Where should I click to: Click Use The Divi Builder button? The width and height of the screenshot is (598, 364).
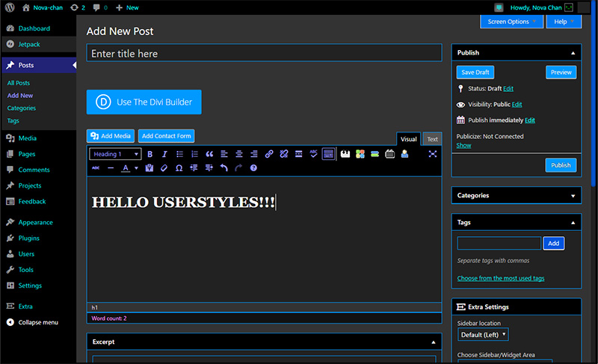pyautogui.click(x=144, y=102)
